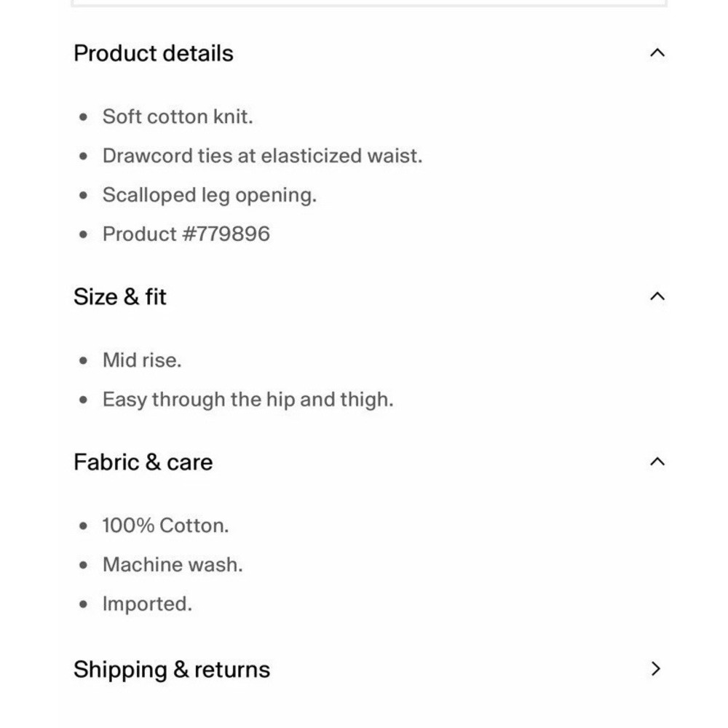The image size is (728, 728).
Task: Click the Fabric & care heading
Action: click(143, 462)
